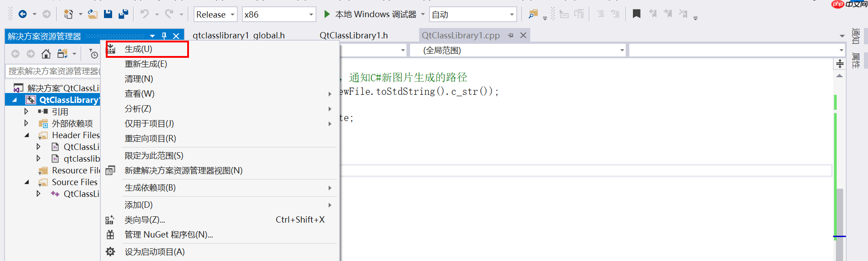868x261 pixels.
Task: Start debugging with the green play icon
Action: click(x=327, y=14)
